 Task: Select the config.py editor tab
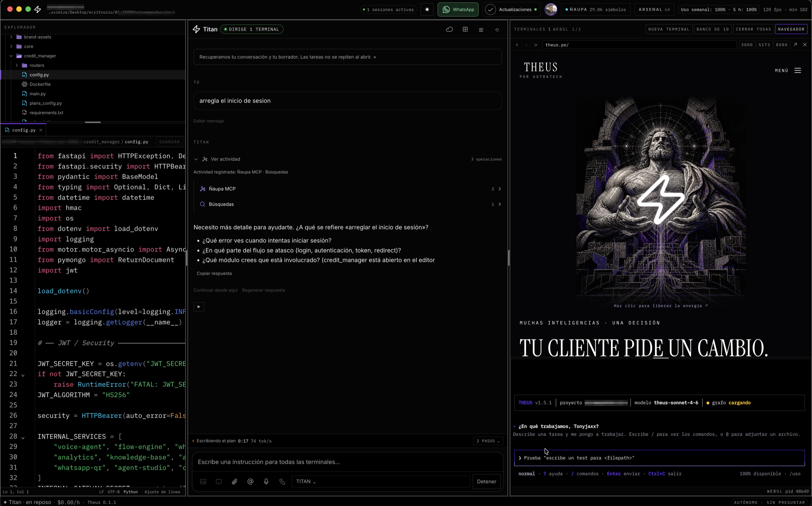point(24,130)
